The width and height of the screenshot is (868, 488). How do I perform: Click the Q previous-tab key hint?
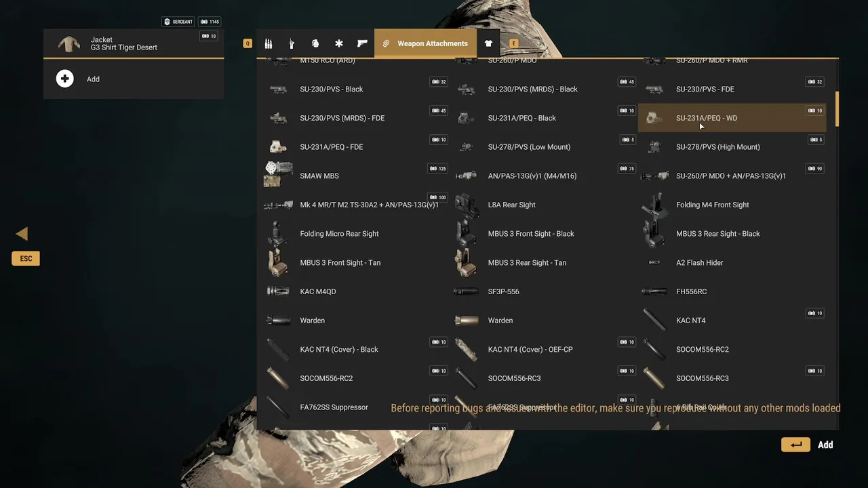[x=248, y=43]
